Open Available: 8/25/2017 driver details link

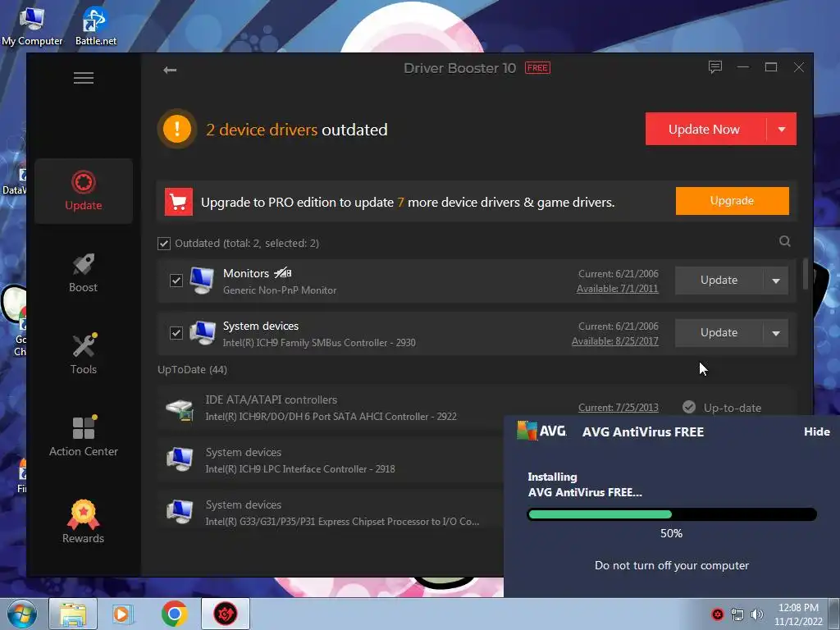(615, 341)
